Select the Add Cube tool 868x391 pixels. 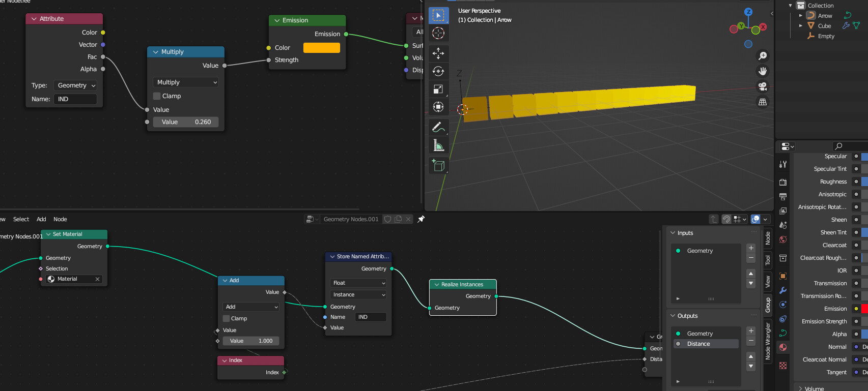(x=438, y=165)
